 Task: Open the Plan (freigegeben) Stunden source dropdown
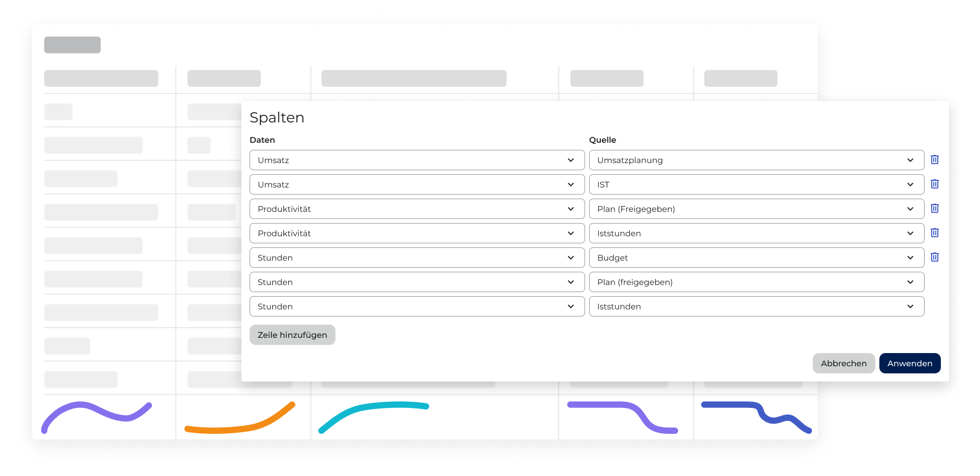click(756, 282)
